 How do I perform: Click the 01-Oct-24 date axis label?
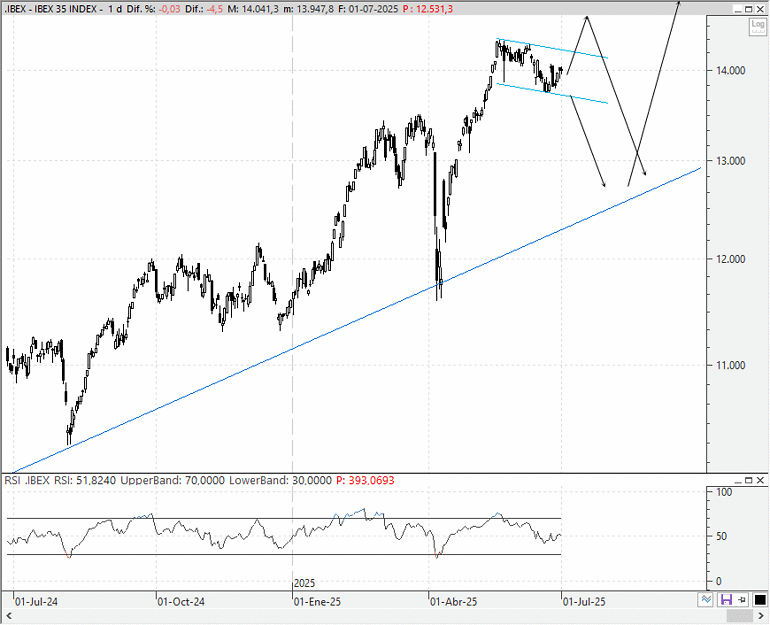181,602
